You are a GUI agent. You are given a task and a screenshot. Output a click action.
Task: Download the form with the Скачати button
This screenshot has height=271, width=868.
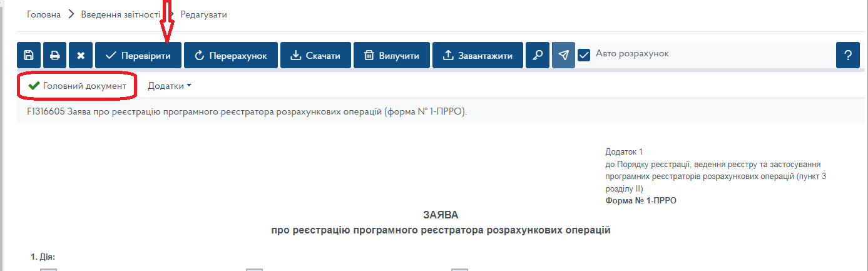point(315,56)
